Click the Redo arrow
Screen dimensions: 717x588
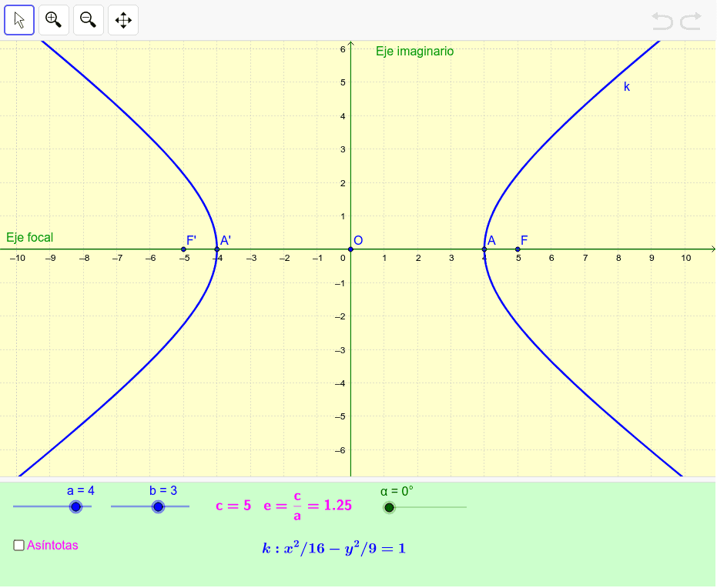tap(691, 21)
